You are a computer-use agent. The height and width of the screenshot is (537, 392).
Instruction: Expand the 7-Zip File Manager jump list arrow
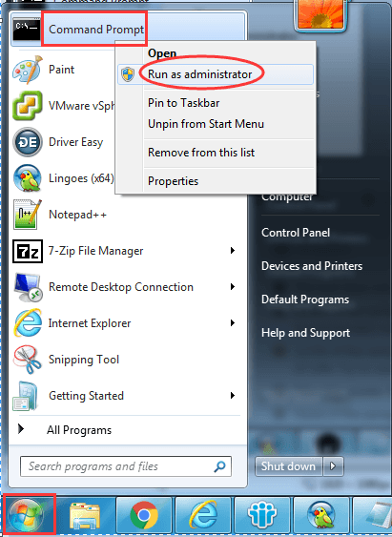233,251
